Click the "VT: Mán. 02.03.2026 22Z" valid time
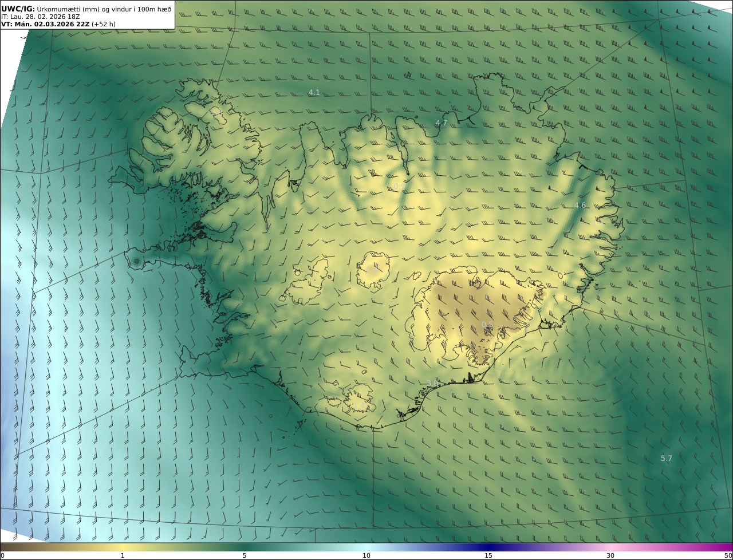This screenshot has width=733, height=560. [x=45, y=24]
